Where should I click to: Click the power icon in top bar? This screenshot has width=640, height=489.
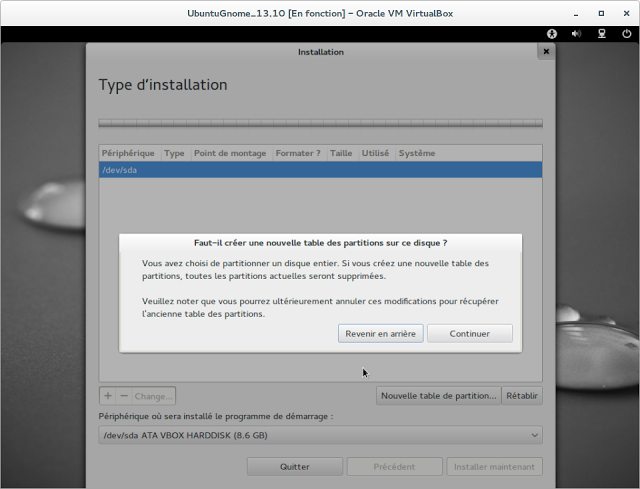pyautogui.click(x=627, y=34)
